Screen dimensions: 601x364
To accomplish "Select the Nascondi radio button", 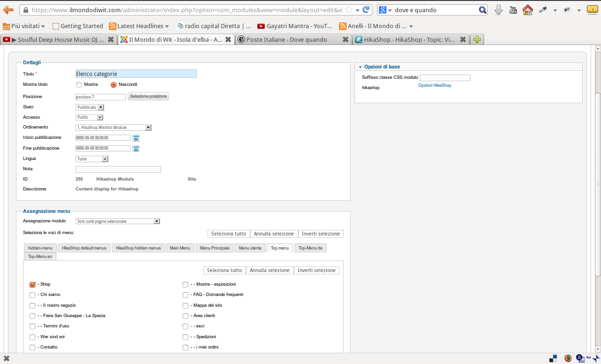I will (x=114, y=85).
